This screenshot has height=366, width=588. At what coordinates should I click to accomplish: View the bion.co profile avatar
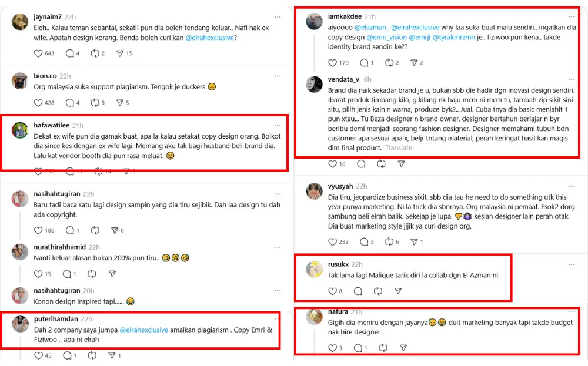point(20,80)
